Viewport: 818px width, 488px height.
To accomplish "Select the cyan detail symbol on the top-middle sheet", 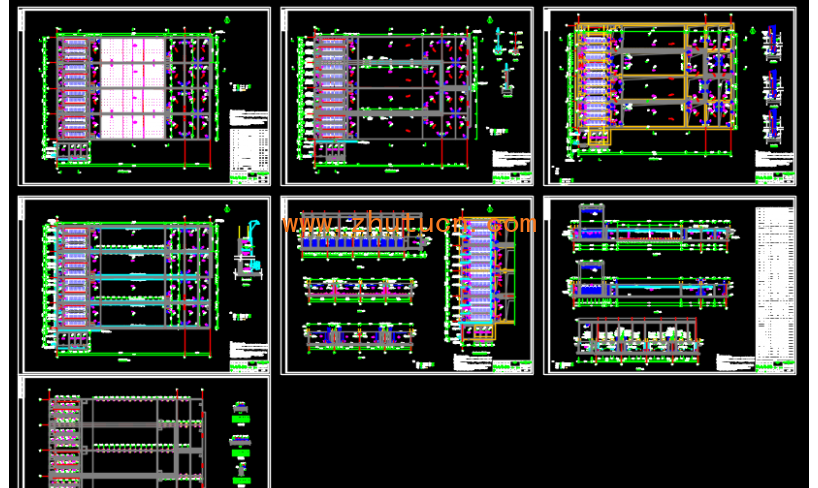I will [499, 42].
